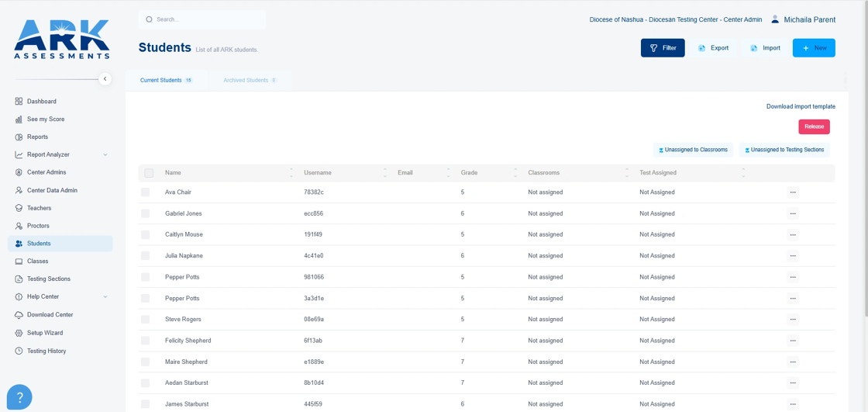Click the user profile icon beside Michaila Parent
868x412 pixels.
coord(775,19)
